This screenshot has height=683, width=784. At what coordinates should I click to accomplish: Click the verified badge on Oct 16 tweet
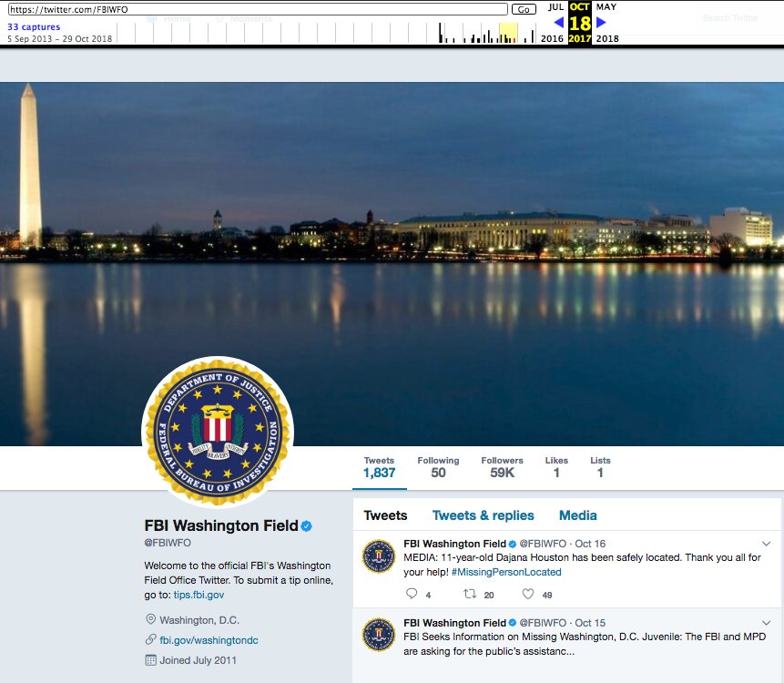513,544
